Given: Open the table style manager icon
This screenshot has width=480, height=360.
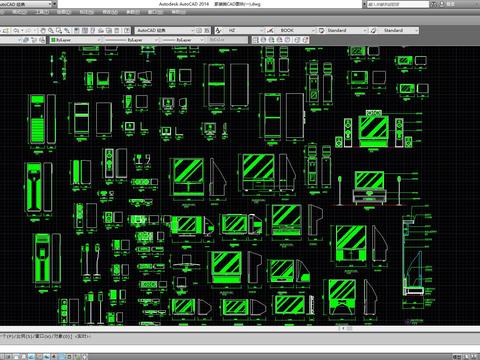Looking at the screenshot, I should coord(321,30).
